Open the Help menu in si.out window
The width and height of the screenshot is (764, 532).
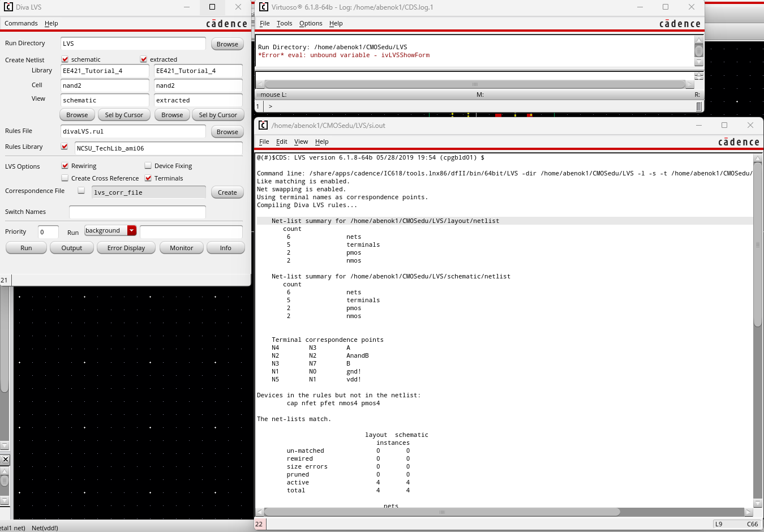pos(321,141)
